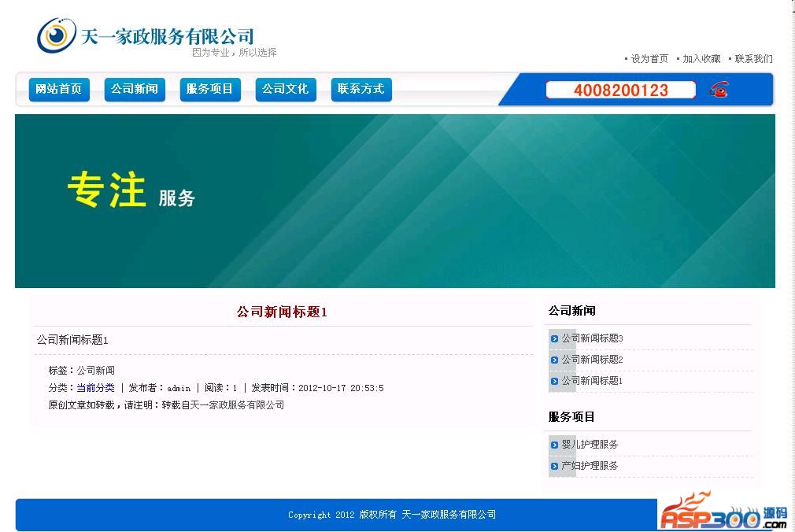795x532 pixels.
Task: Open sidebar news 公司新闻标题3
Action: [592, 338]
